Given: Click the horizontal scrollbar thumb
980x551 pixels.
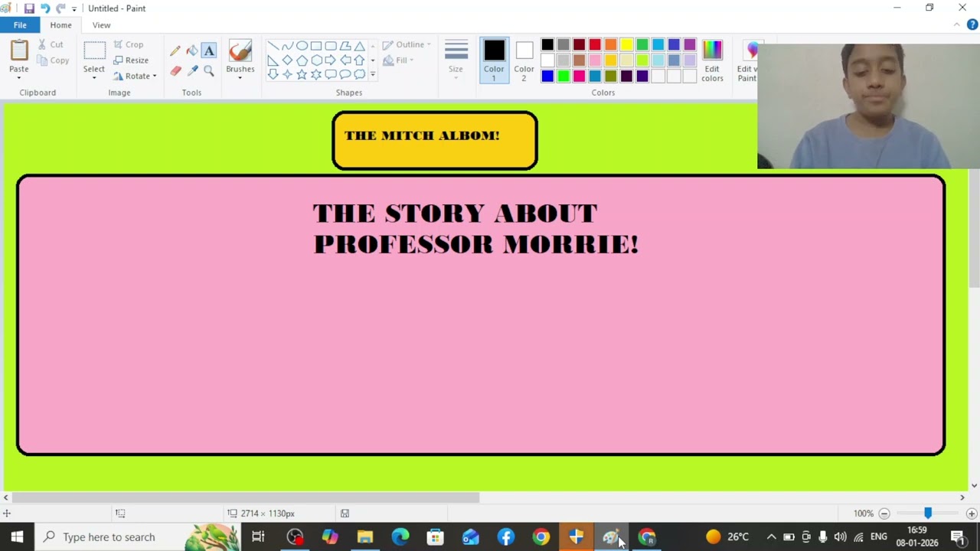Looking at the screenshot, I should click(246, 497).
